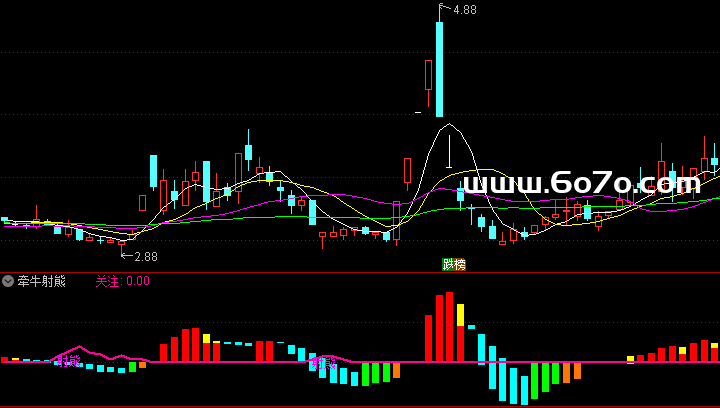Image resolution: width=720 pixels, height=408 pixels.
Task: Click the flag icon beside 4.88
Action: 442,9
